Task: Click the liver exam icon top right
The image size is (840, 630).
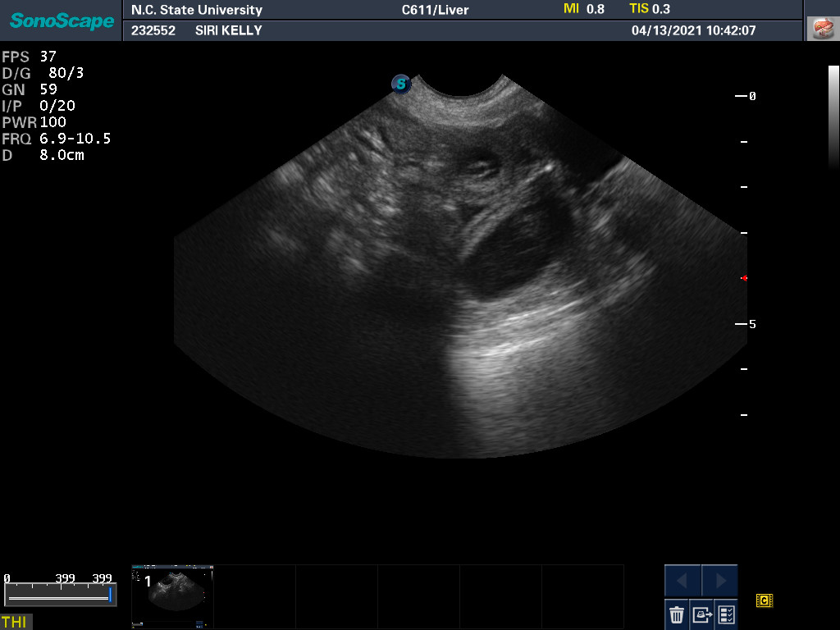Action: coord(821,28)
